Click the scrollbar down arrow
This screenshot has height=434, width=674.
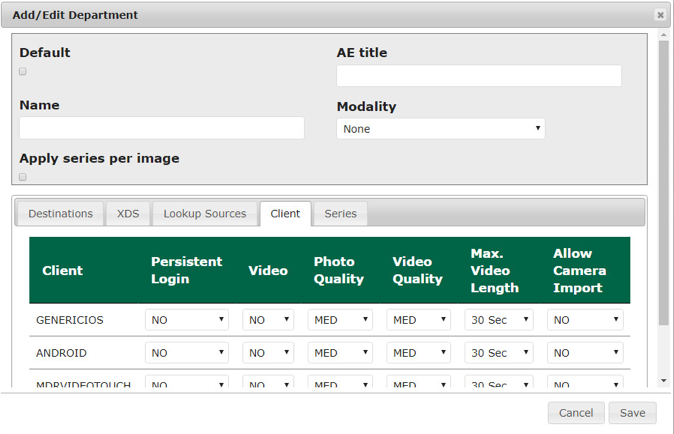click(664, 381)
